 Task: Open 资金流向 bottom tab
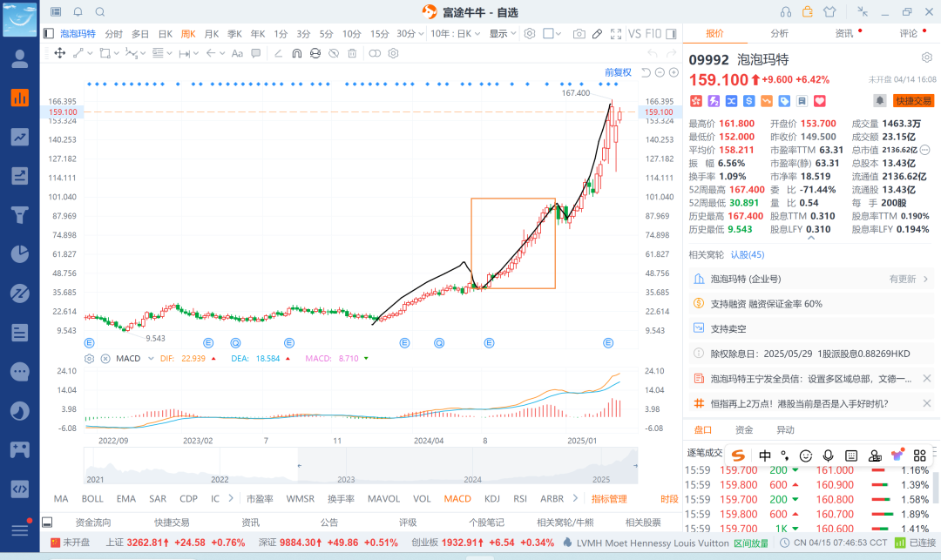coord(93,523)
